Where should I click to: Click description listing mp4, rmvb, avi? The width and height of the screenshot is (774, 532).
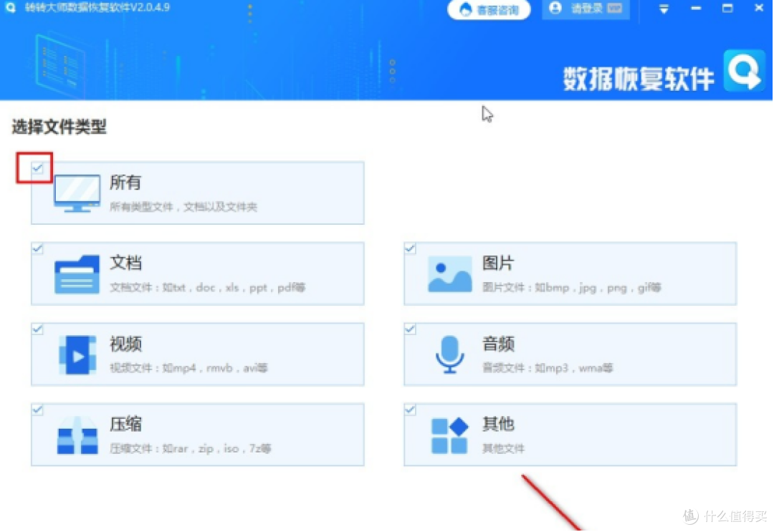pos(188,368)
